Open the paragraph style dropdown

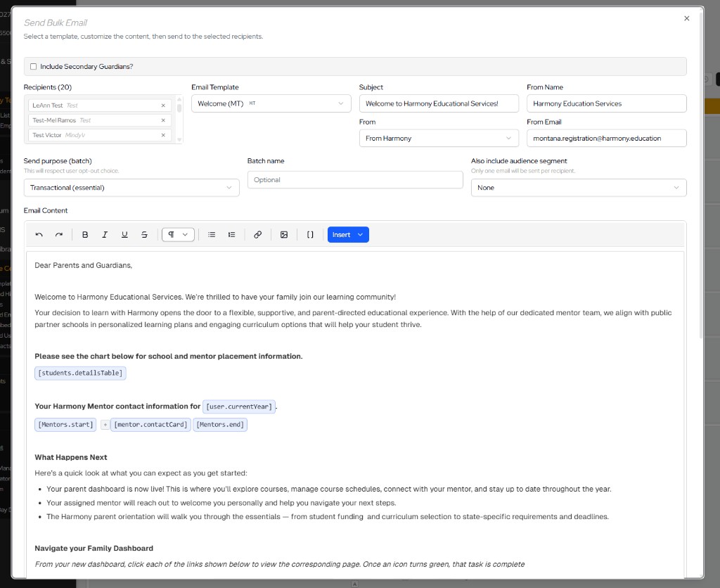click(178, 235)
